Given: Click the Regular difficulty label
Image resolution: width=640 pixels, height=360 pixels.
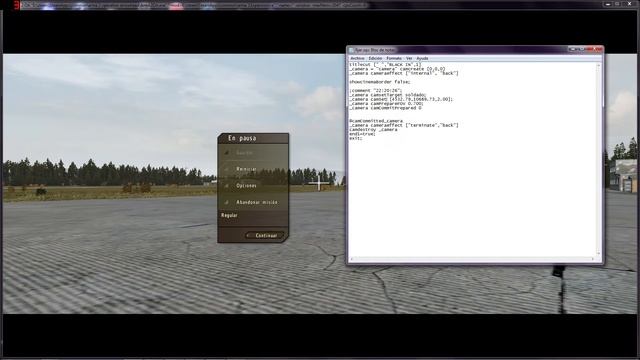Looking at the screenshot, I should pos(229,215).
